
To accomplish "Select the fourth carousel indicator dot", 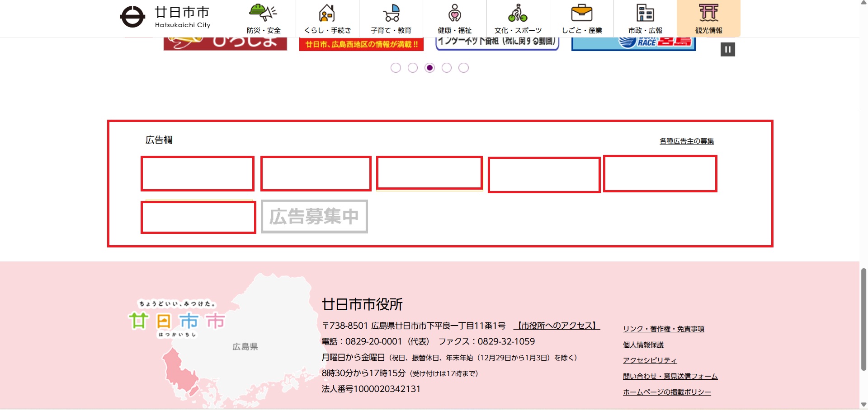I will tap(447, 68).
